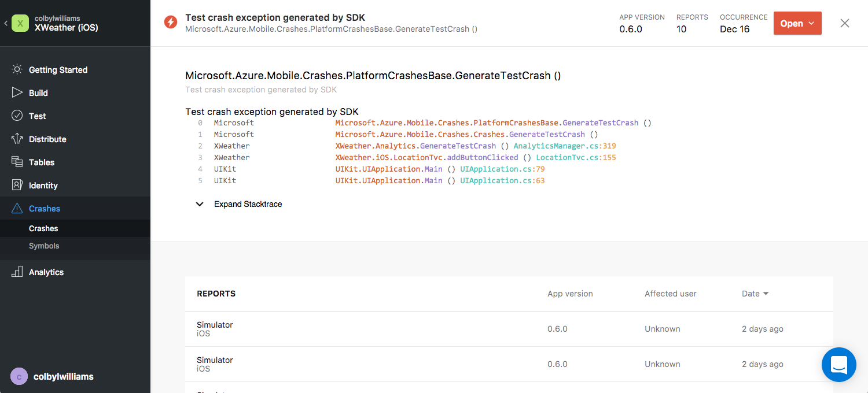The image size is (868, 393).
Task: Click the colbylwilliams avatar circle
Action: (x=19, y=377)
